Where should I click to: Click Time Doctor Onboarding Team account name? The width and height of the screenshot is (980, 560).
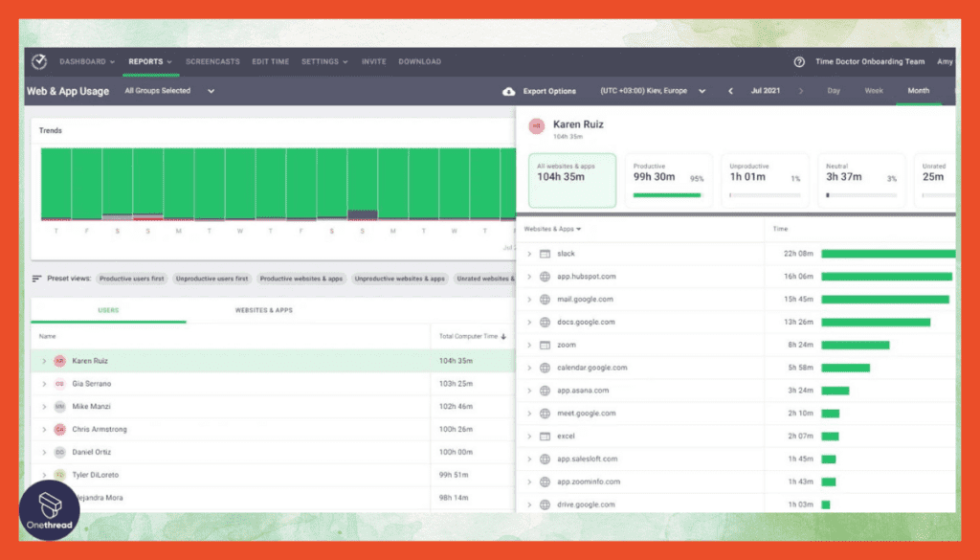869,62
